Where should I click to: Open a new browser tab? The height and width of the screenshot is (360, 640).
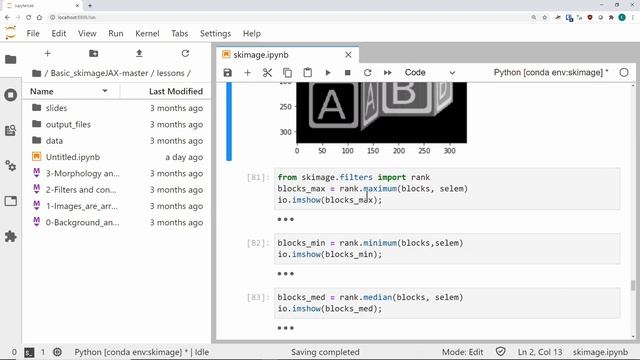pos(90,6)
